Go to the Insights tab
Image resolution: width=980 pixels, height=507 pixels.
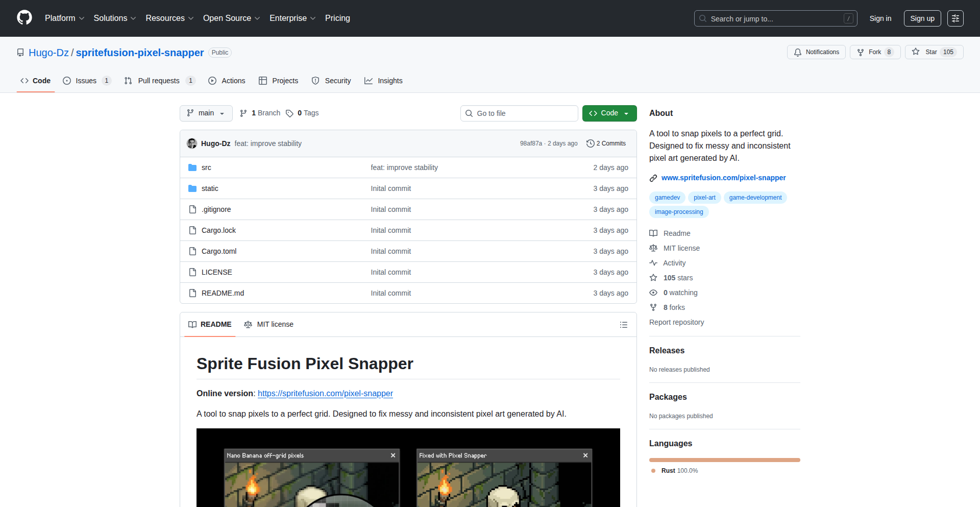pos(384,81)
